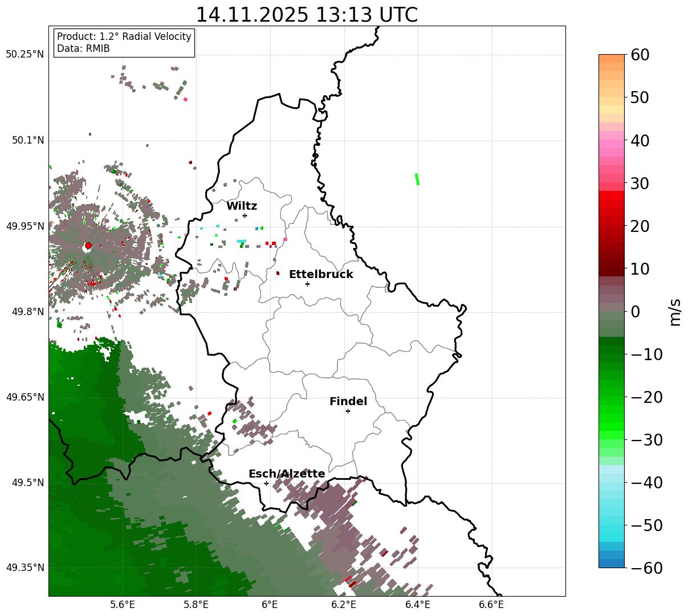Click the colorbar tick label 0

click(635, 312)
